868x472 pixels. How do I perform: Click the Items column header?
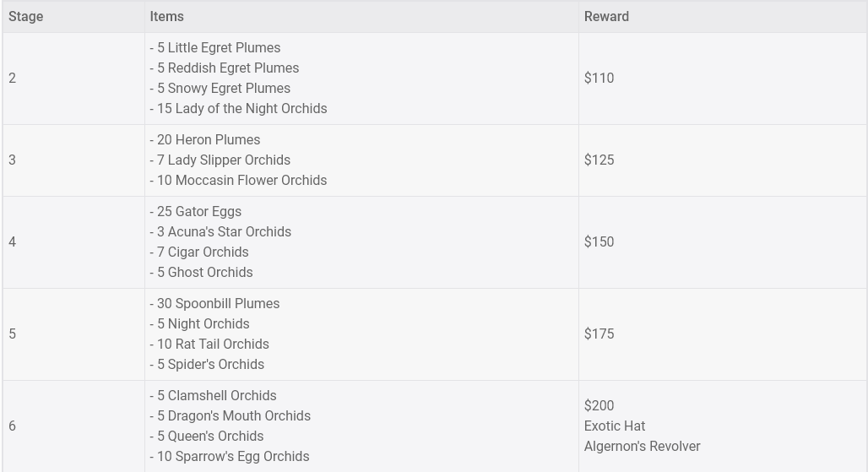[166, 17]
